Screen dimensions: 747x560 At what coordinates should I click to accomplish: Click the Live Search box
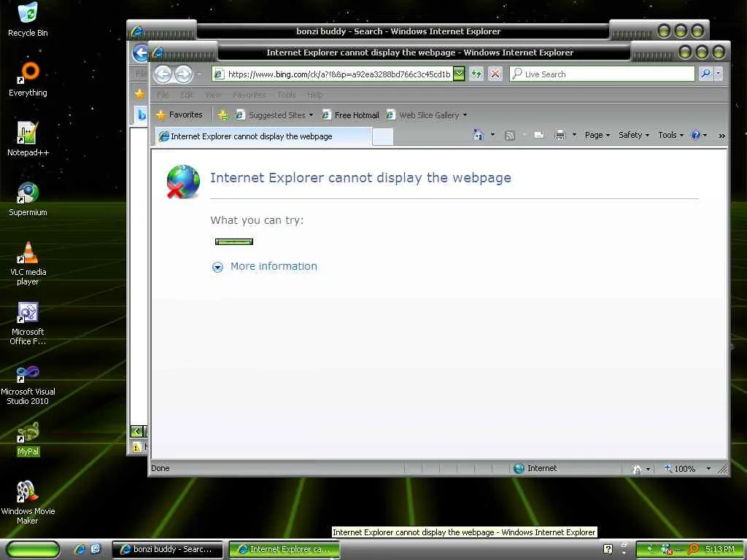tap(602, 74)
